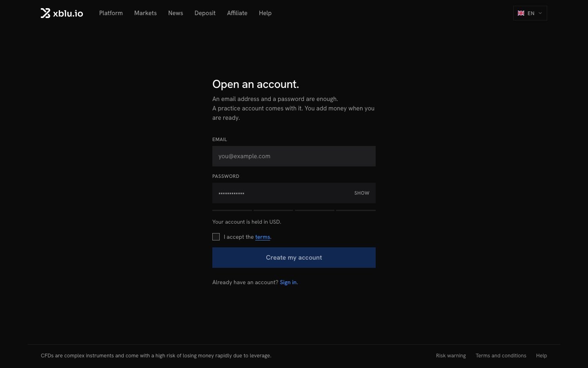
Task: Click the UK flag icon
Action: pos(521,13)
